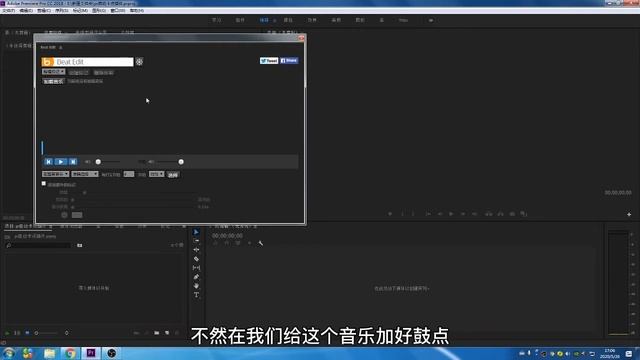640x360 pixels.
Task: Click the Load Music button in Beat Edit
Action: pos(53,81)
